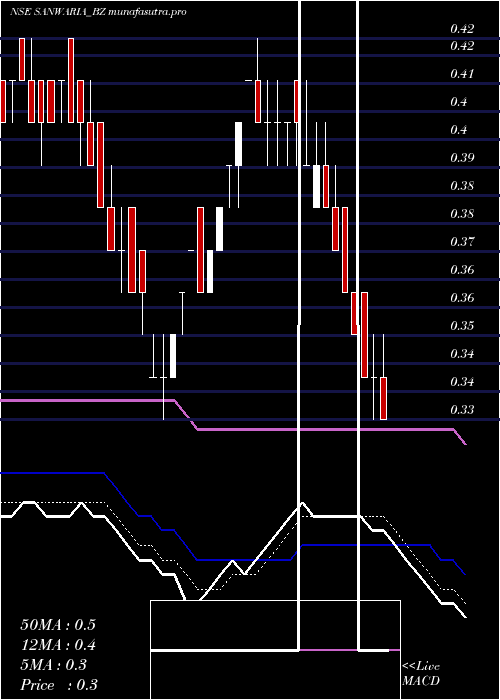
Task: Select the 5MA : 0.3 readout
Action: pyautogui.click(x=54, y=665)
